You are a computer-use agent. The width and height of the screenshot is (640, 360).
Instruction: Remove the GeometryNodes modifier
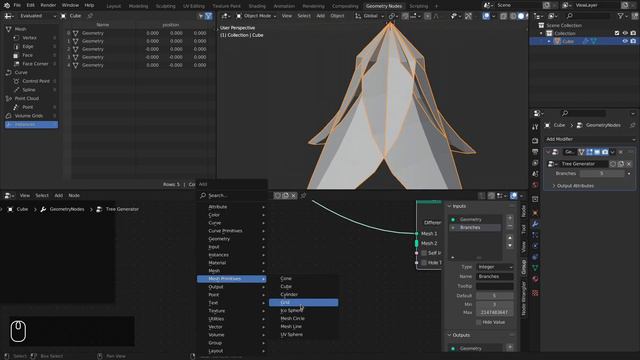pyautogui.click(x=621, y=152)
